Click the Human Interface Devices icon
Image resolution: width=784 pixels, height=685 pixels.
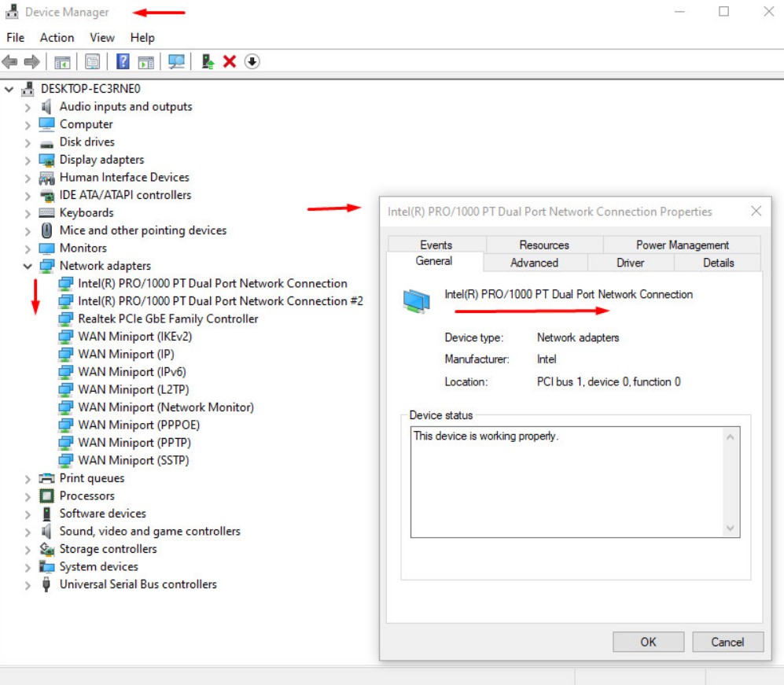pyautogui.click(x=46, y=178)
